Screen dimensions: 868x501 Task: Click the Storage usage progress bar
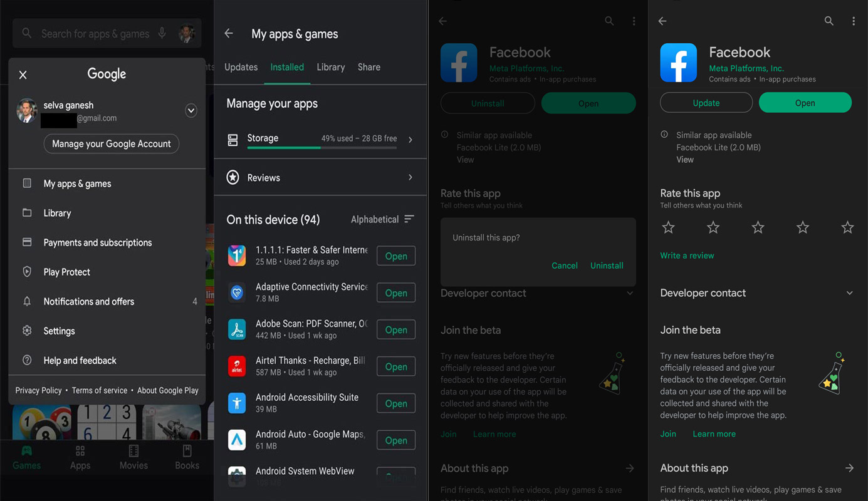click(x=322, y=148)
